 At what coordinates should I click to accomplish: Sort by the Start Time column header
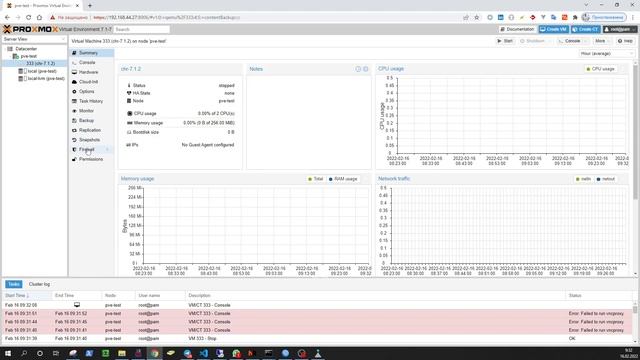pos(26,296)
